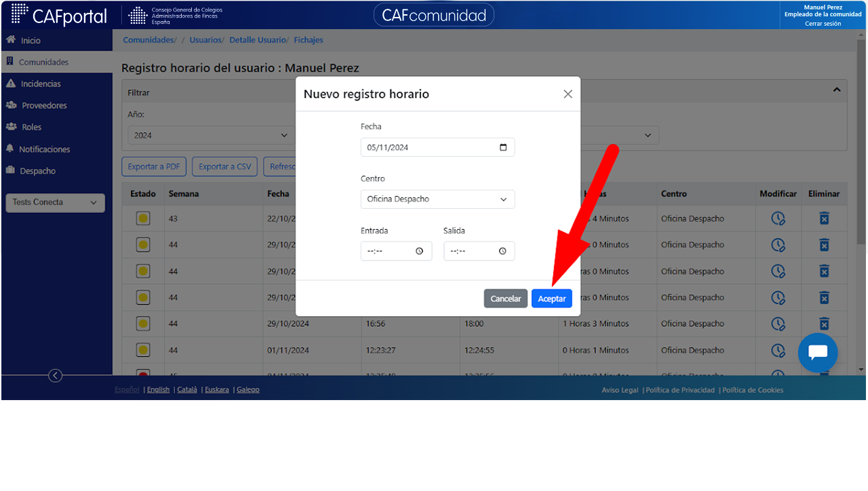The height and width of the screenshot is (491, 868).
Task: Open the clock picker in Entrada field
Action: pos(419,251)
